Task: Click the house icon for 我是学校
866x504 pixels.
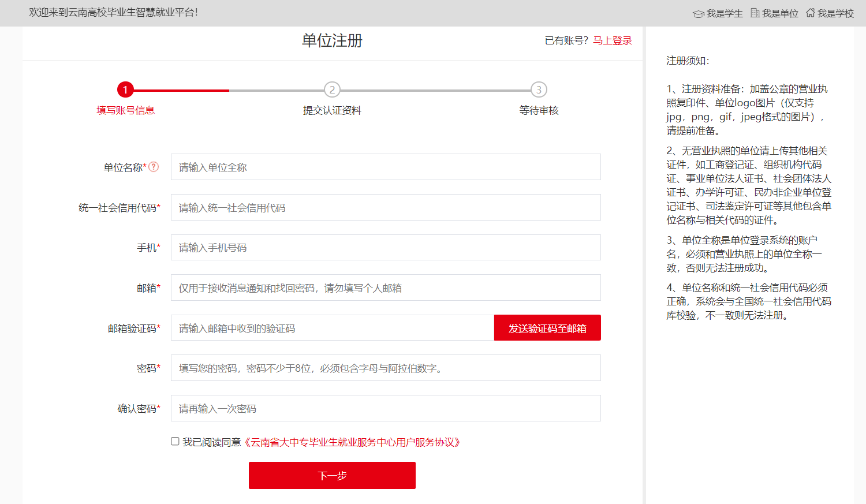Action: coord(810,13)
